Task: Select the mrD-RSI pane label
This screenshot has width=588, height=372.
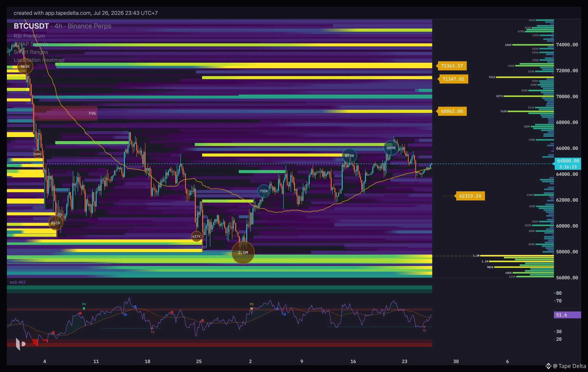Action: pos(18,282)
